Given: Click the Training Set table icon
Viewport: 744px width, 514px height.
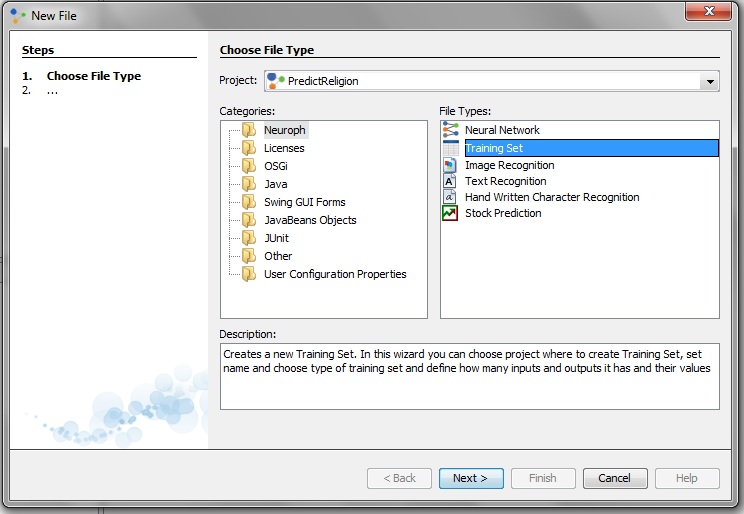Looking at the screenshot, I should tap(450, 148).
